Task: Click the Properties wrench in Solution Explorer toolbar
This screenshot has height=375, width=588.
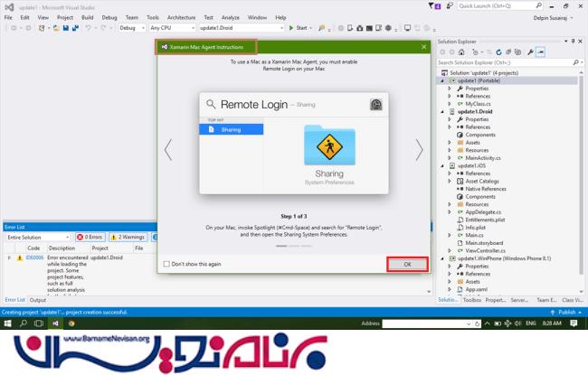Action: point(530,52)
